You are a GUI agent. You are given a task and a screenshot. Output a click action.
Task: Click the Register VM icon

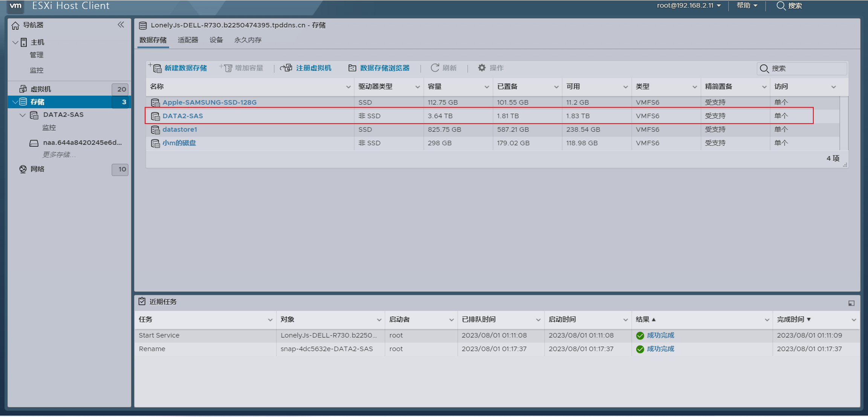tap(286, 68)
